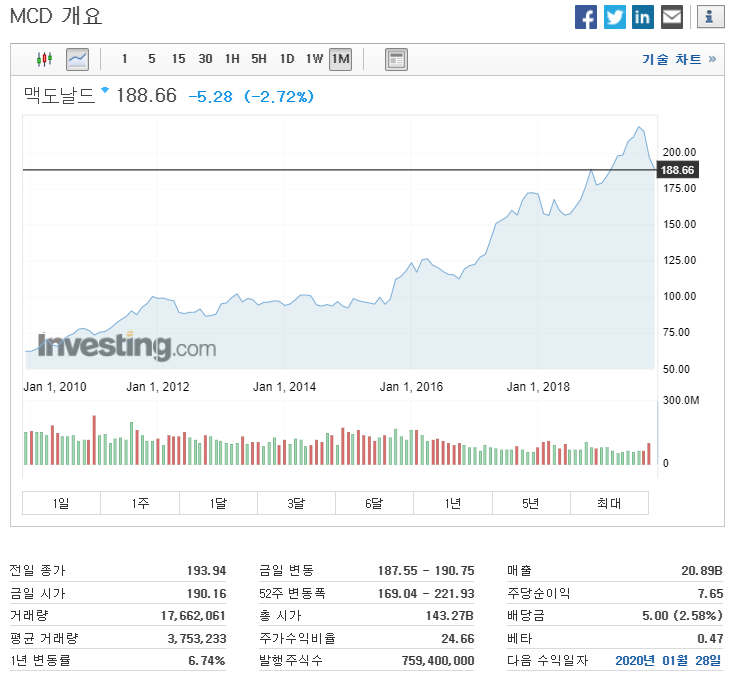Send the page by email icon

click(672, 17)
